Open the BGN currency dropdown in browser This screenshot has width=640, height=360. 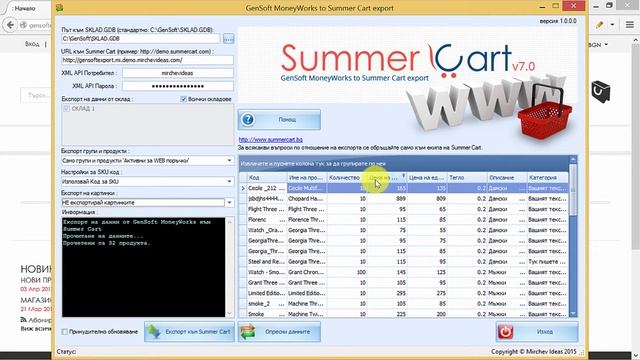pos(598,44)
